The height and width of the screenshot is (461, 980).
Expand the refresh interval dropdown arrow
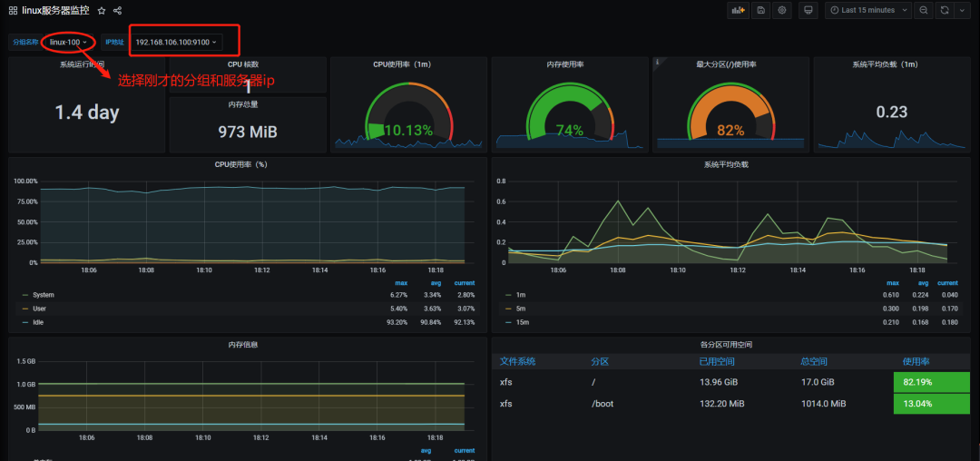click(962, 10)
